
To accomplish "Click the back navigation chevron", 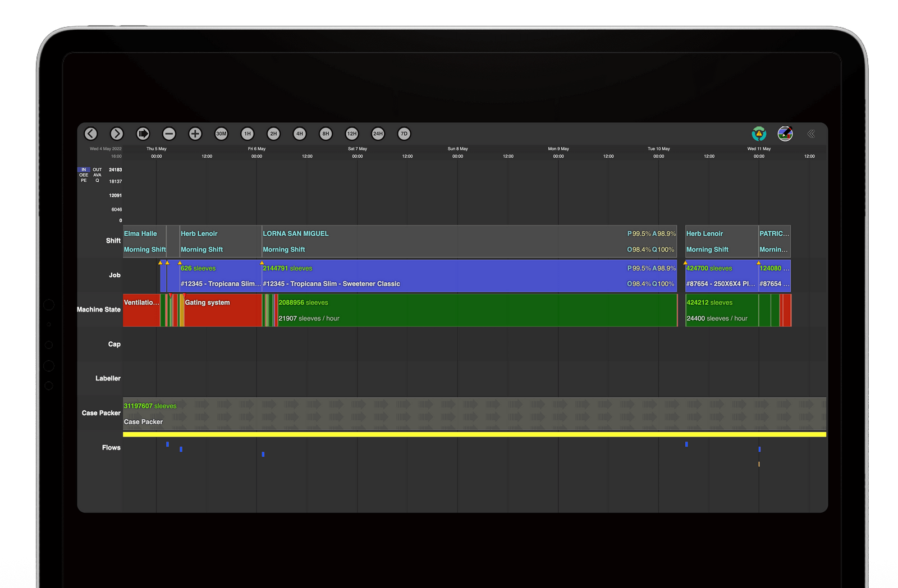I will click(x=91, y=134).
